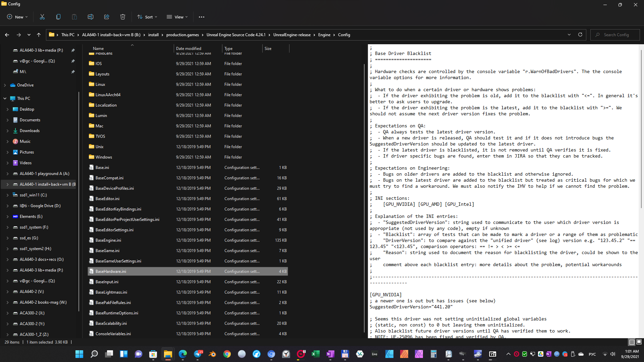The image size is (644, 362).
Task: Click the Cut icon in the toolbar
Action: 42,17
